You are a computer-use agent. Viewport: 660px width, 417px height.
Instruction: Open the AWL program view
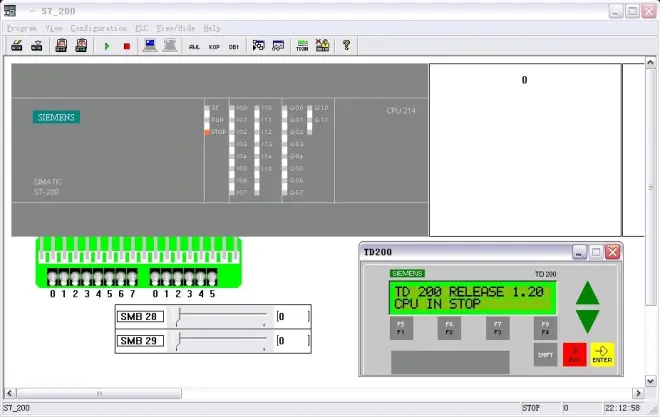[x=194, y=47]
